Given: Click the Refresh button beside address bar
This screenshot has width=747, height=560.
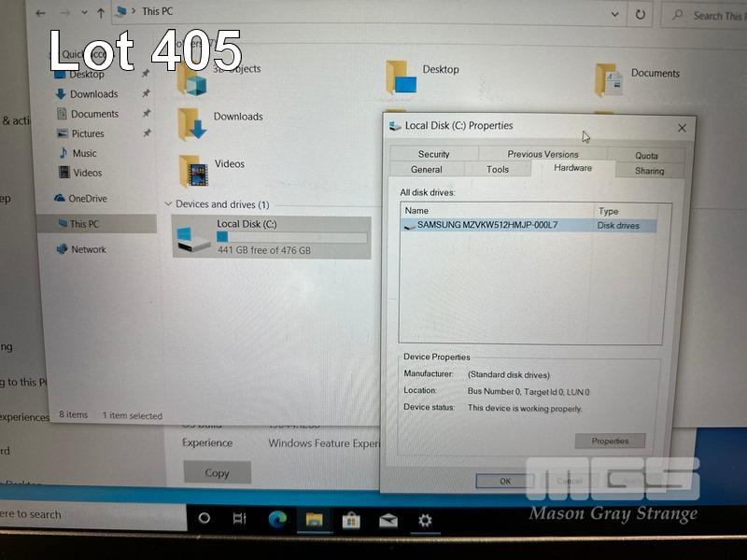Looking at the screenshot, I should [x=641, y=15].
